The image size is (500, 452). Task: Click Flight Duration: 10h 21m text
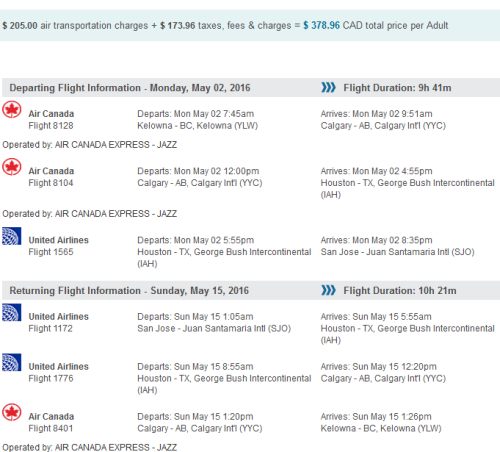coord(400,290)
